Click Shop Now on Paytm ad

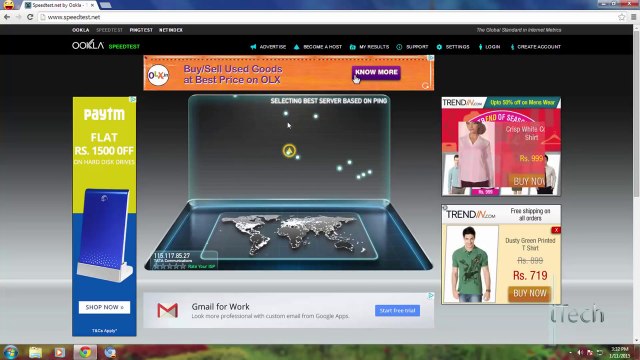tap(104, 307)
